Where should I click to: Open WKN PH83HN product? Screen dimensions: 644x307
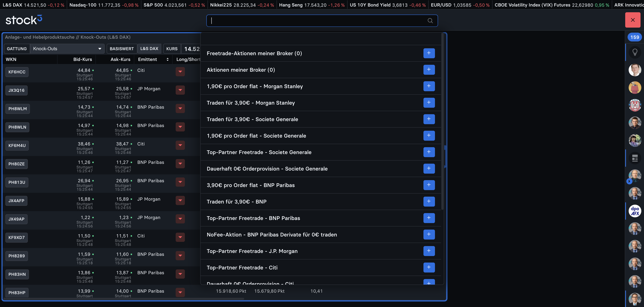(x=17, y=274)
